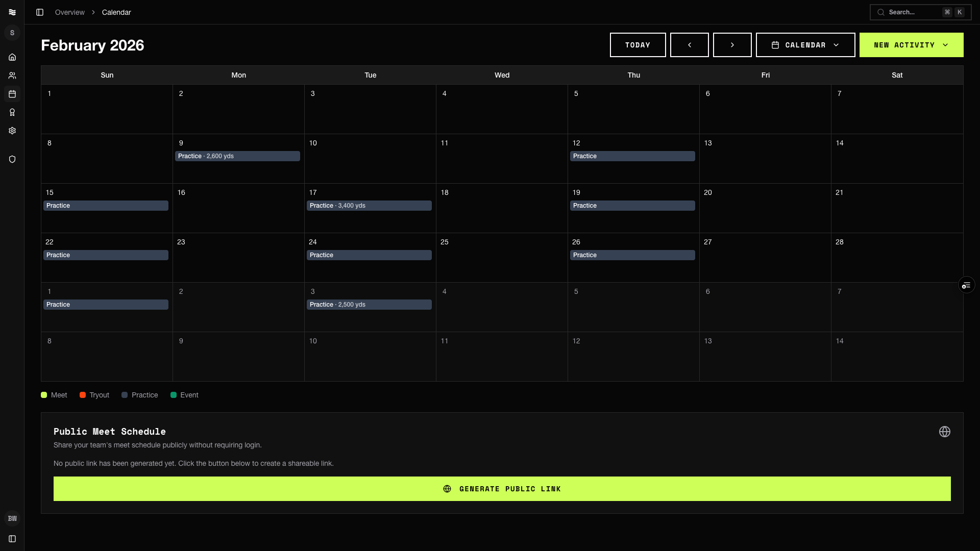This screenshot has height=551, width=980.
Task: Click the February 2026 heading
Action: (92, 45)
